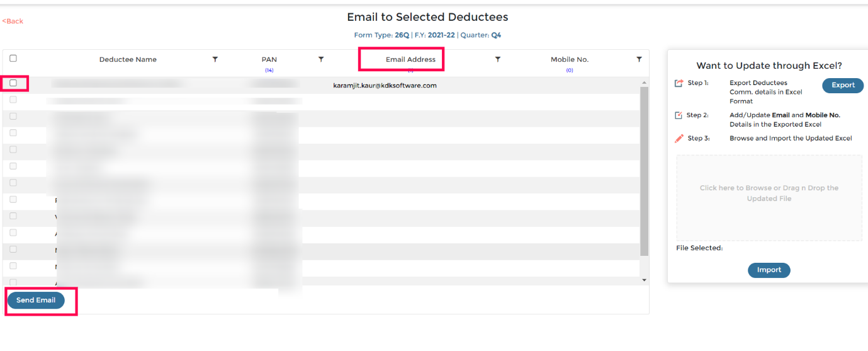Click the Send Email button
Image resolution: width=868 pixels, height=351 pixels.
click(x=36, y=301)
